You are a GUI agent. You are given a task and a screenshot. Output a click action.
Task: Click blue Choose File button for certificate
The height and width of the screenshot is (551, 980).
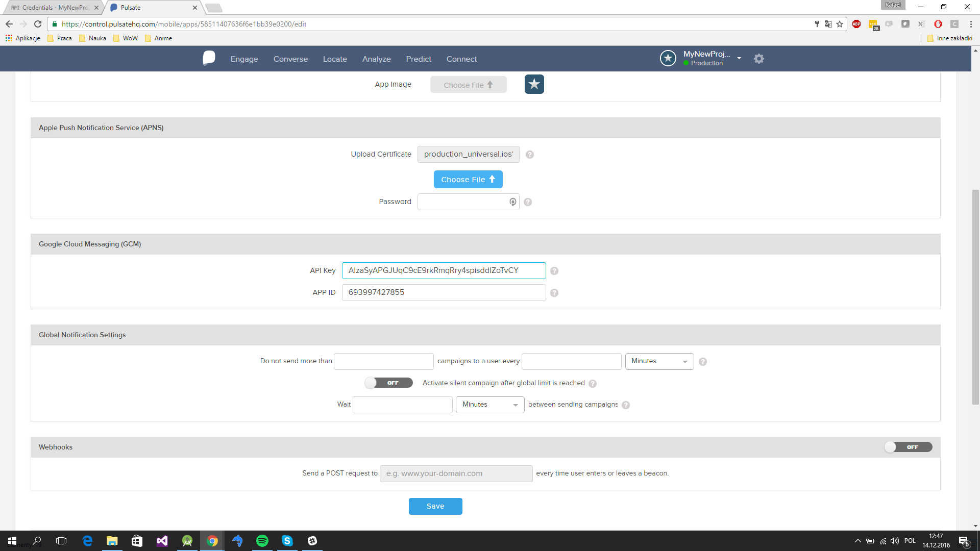(468, 180)
